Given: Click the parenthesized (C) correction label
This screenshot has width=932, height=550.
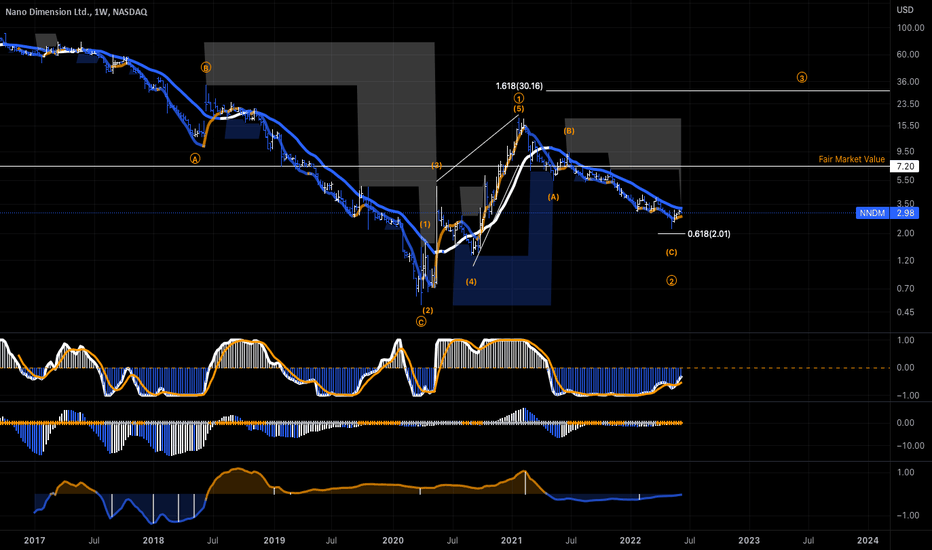Looking at the screenshot, I should [x=671, y=253].
